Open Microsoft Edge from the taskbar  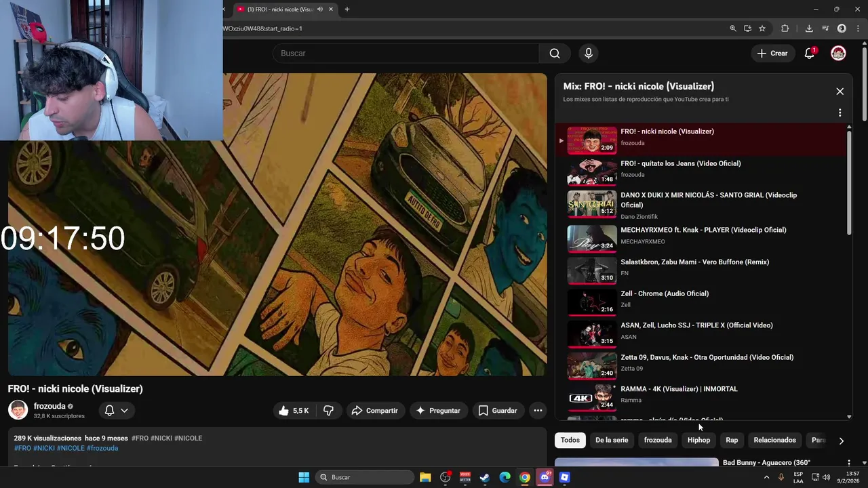point(505,477)
